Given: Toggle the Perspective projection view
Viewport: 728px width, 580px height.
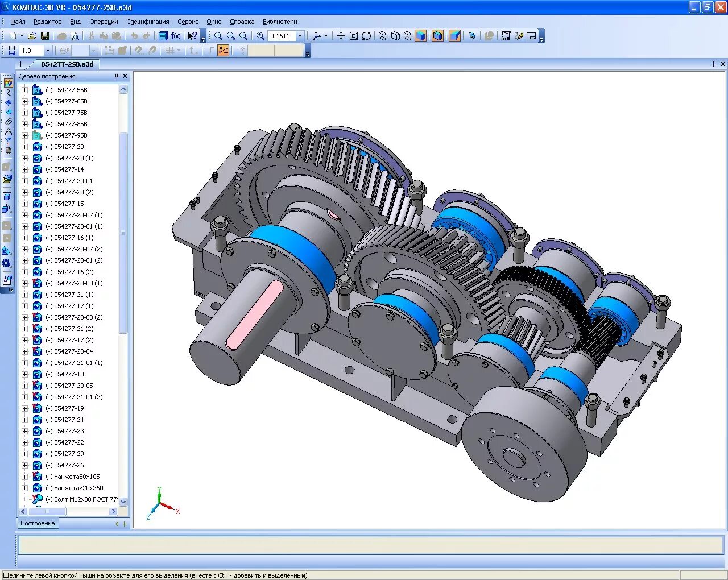Looking at the screenshot, I should point(454,36).
